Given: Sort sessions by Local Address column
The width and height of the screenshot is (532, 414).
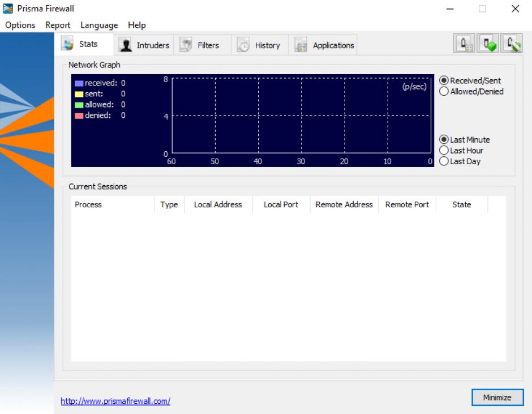Looking at the screenshot, I should 218,204.
